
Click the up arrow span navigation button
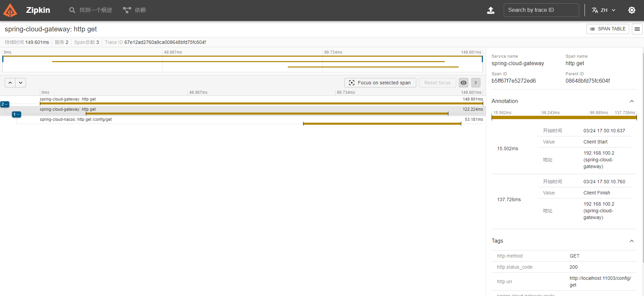click(x=10, y=83)
